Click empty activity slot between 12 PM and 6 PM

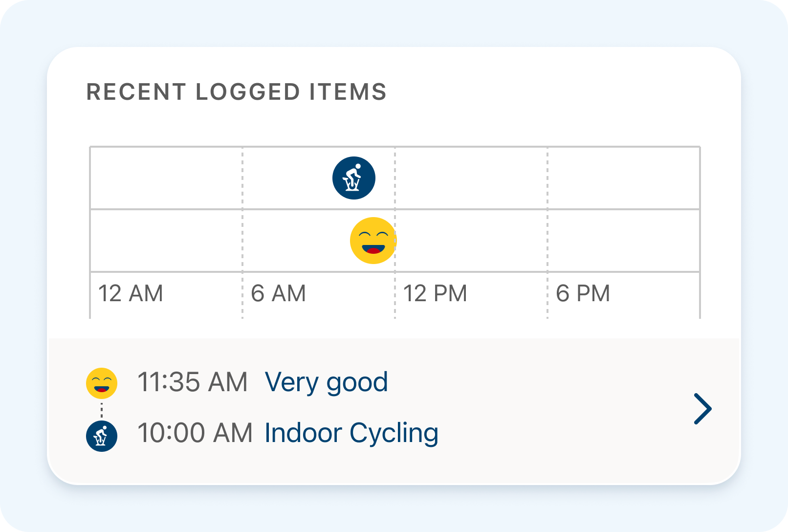471,178
